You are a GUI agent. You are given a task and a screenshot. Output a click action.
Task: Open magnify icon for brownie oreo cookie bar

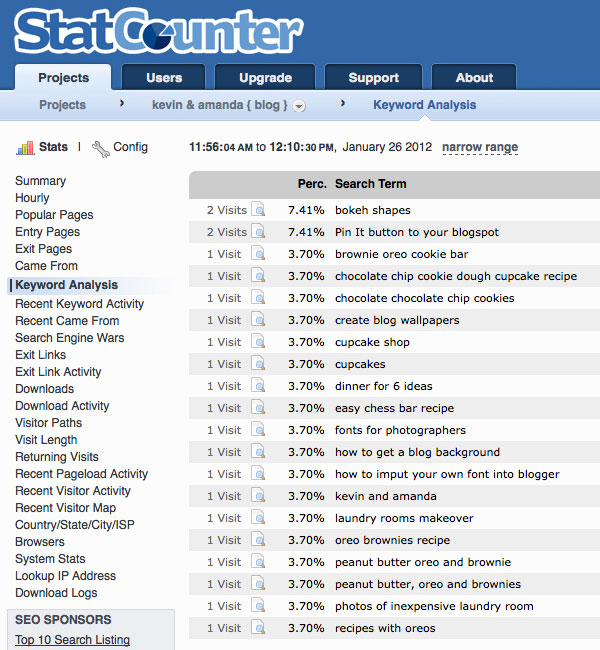(258, 253)
